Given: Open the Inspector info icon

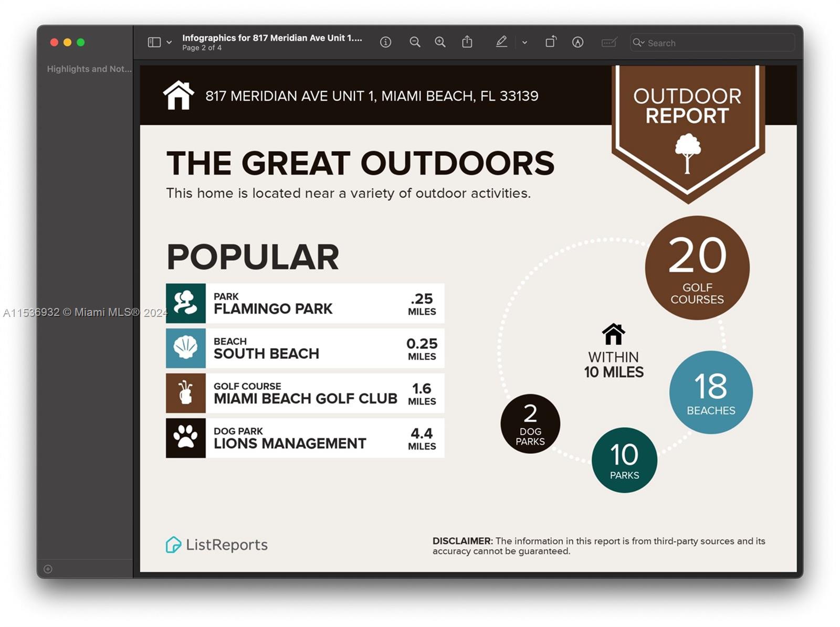Looking at the screenshot, I should (385, 42).
